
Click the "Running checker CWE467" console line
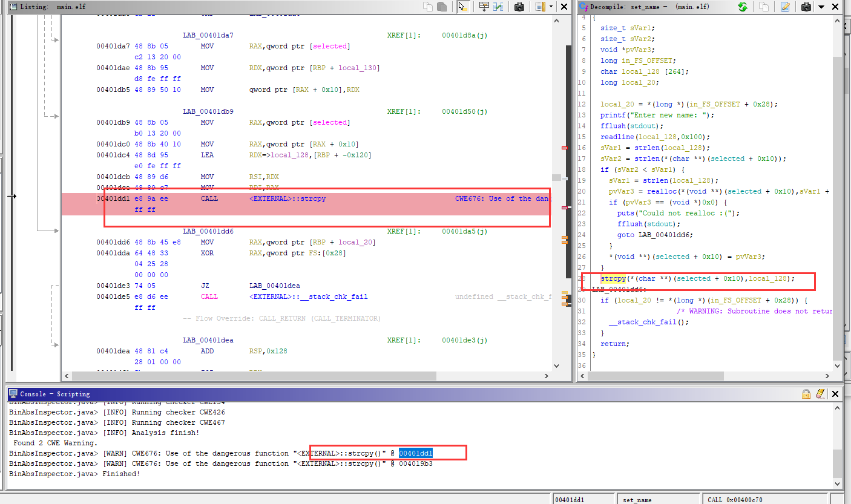tap(117, 422)
